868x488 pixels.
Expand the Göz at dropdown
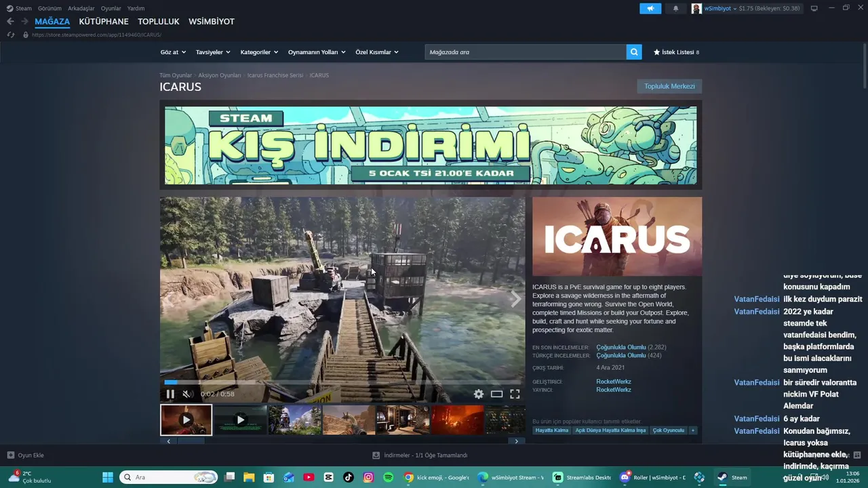pyautogui.click(x=173, y=52)
